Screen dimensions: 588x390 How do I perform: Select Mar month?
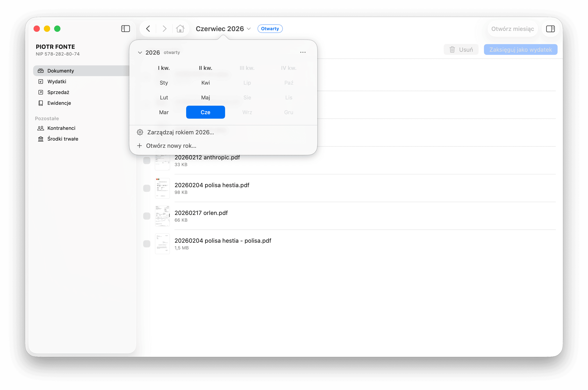click(x=164, y=112)
